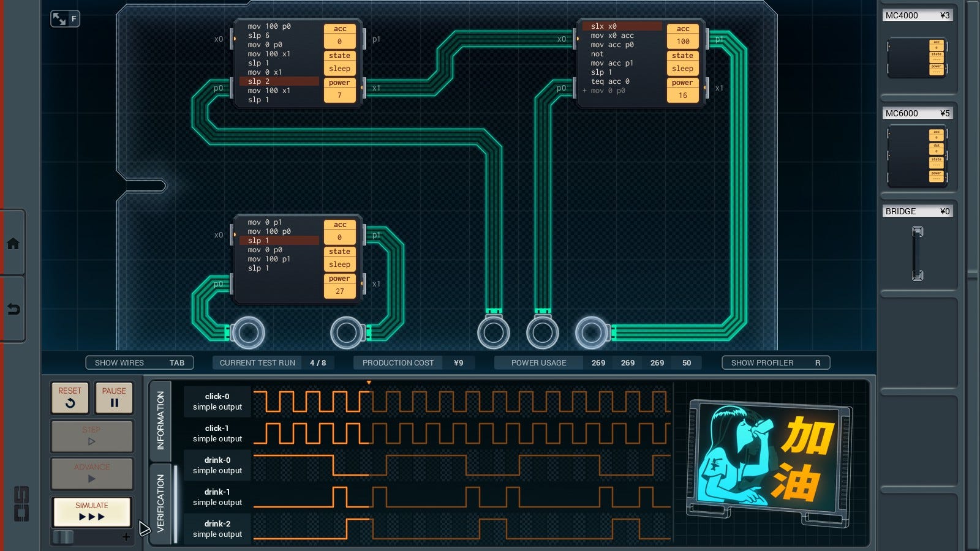This screenshot has height=551, width=980.
Task: Click highlighted 'slp 1' line in bottom chip
Action: [x=279, y=241]
